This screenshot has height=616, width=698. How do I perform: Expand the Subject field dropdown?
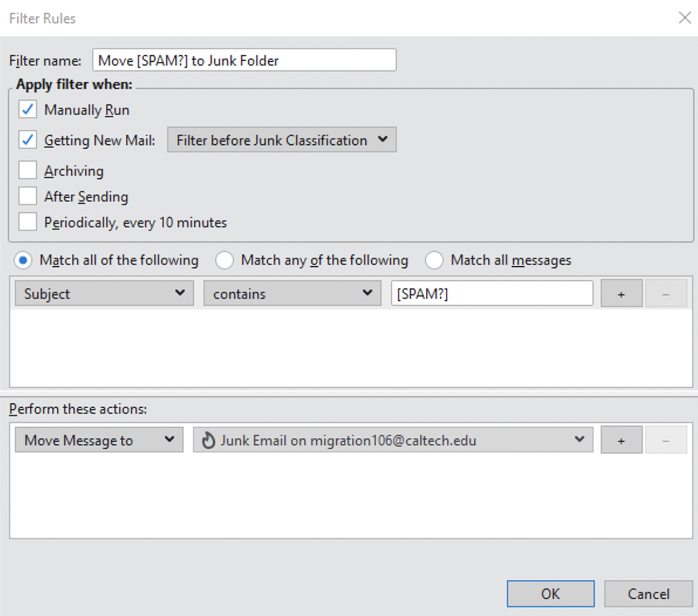tap(104, 294)
